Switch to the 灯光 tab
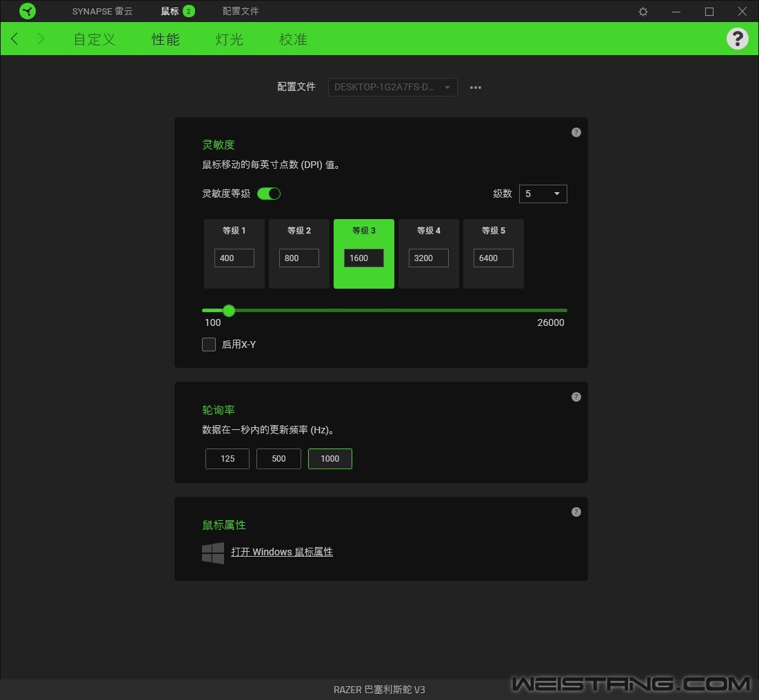The height and width of the screenshot is (700, 759). (x=229, y=39)
